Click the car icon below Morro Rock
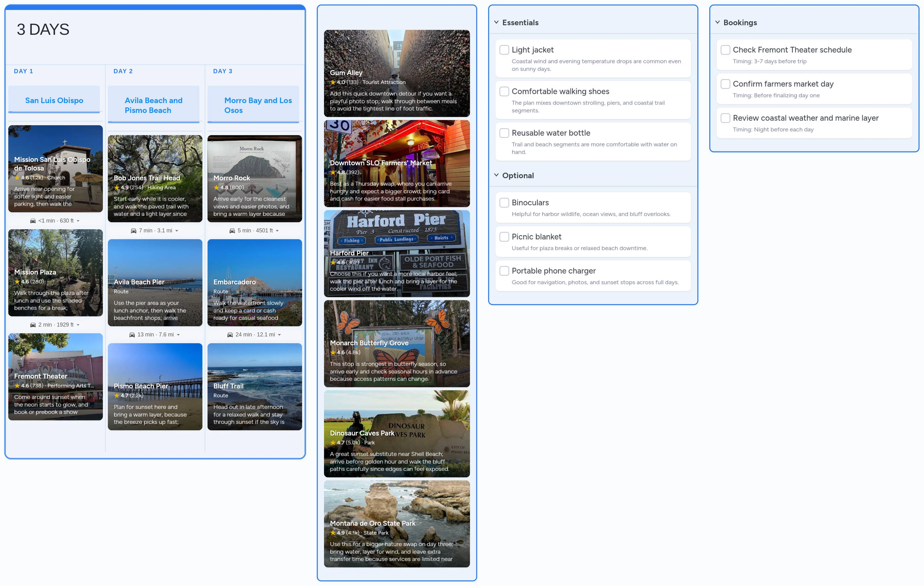Image resolution: width=924 pixels, height=586 pixels. click(233, 231)
